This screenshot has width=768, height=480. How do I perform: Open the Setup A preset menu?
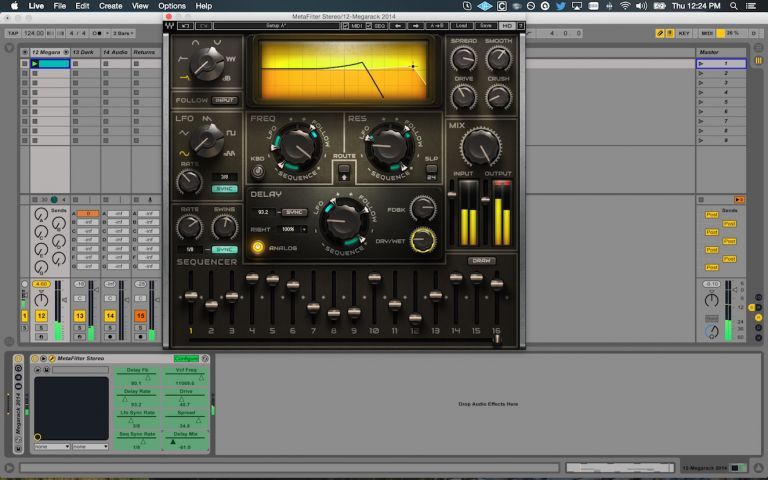[277, 25]
